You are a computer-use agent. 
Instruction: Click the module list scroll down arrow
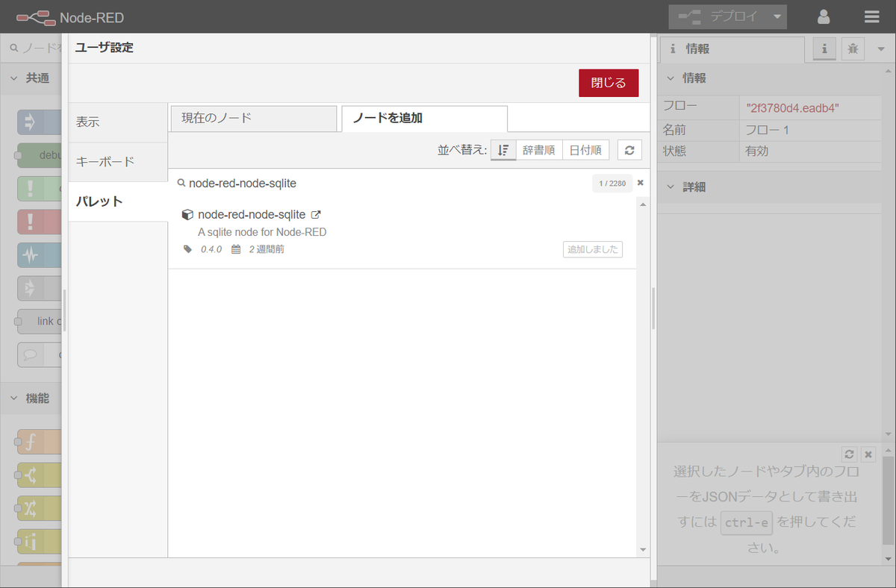(x=643, y=549)
